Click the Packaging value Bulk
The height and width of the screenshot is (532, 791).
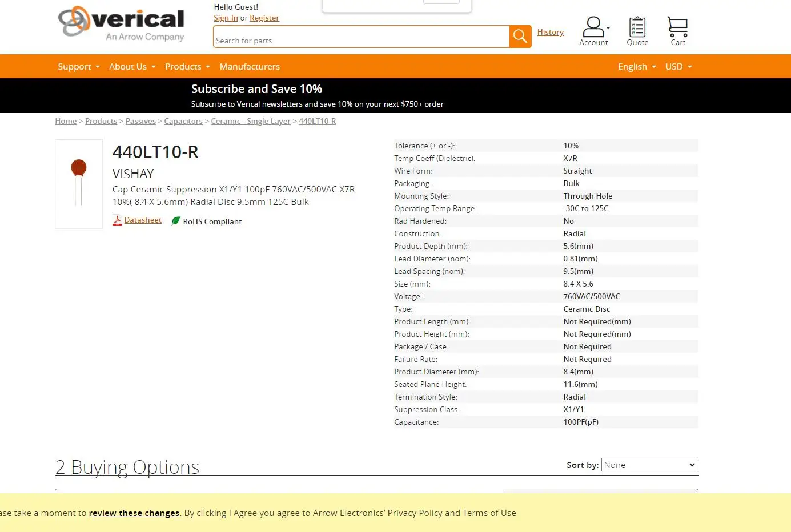[571, 183]
